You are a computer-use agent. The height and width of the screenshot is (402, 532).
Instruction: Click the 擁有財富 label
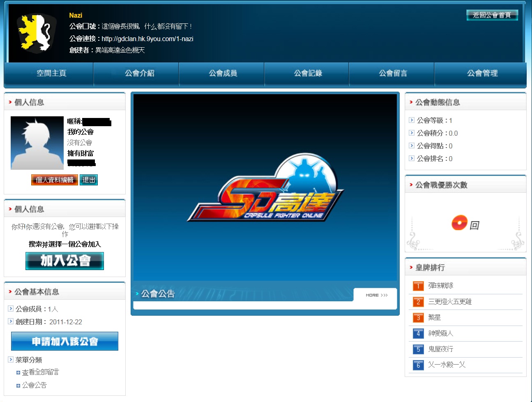tap(81, 153)
